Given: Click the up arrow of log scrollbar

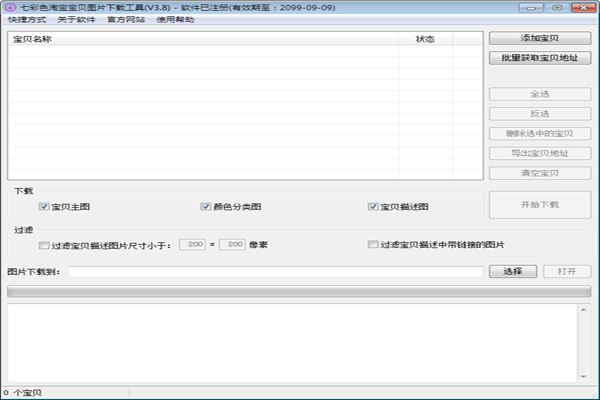Looking at the screenshot, I should [x=585, y=311].
